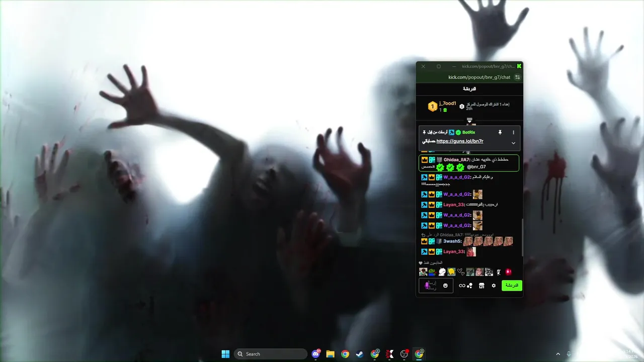Click Layan_33's emote image in last message
The image size is (644, 362).
point(471,251)
